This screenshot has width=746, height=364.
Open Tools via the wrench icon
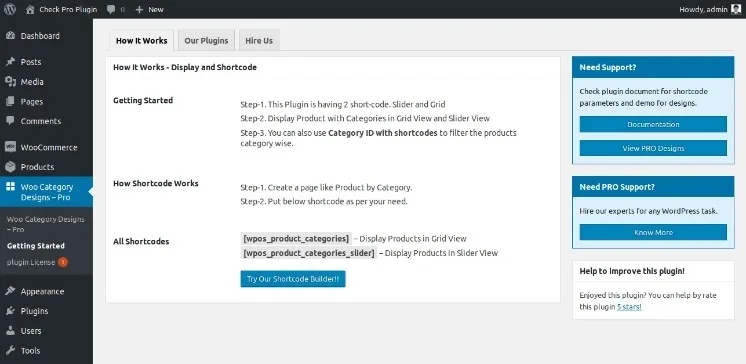click(10, 351)
